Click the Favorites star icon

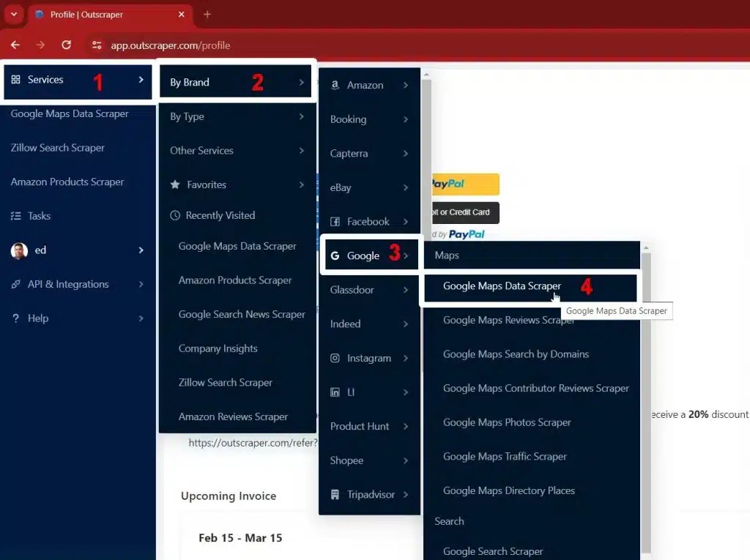tap(175, 184)
